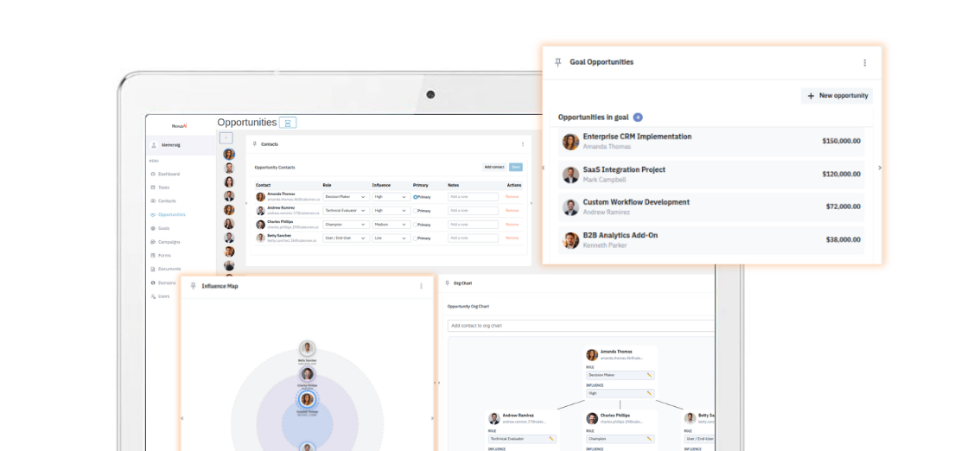The image size is (980, 451).
Task: Open the Contacts panel three-dot menu
Action: [x=523, y=144]
